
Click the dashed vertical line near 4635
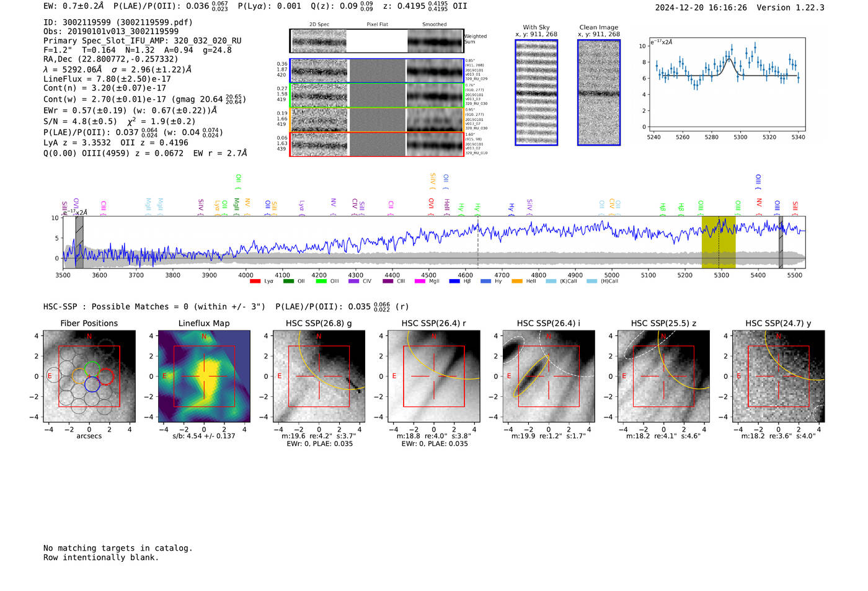478,242
